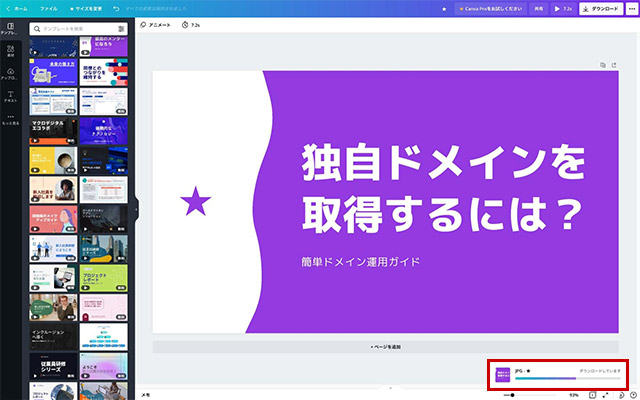The image size is (640, 400).
Task: Choose the マクロデジタルエコラボ dark template
Action: pyautogui.click(x=53, y=131)
